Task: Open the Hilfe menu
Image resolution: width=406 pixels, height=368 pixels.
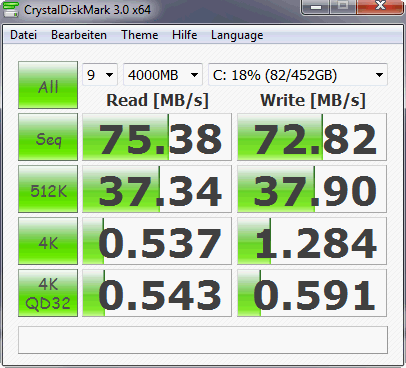Action: pyautogui.click(x=184, y=35)
